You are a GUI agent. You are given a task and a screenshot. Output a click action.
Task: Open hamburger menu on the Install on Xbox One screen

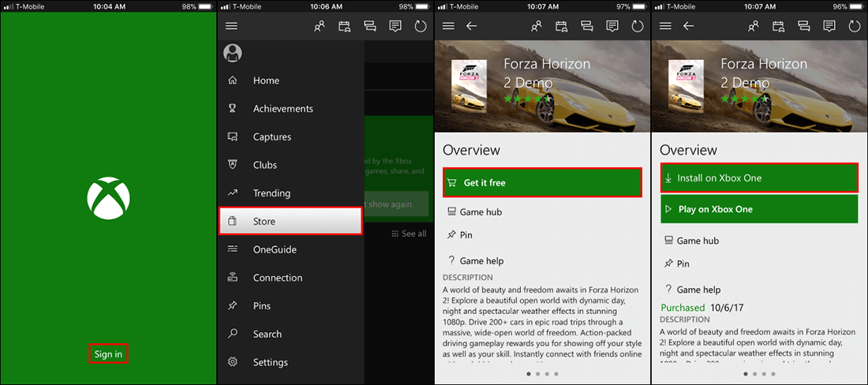pyautogui.click(x=665, y=26)
